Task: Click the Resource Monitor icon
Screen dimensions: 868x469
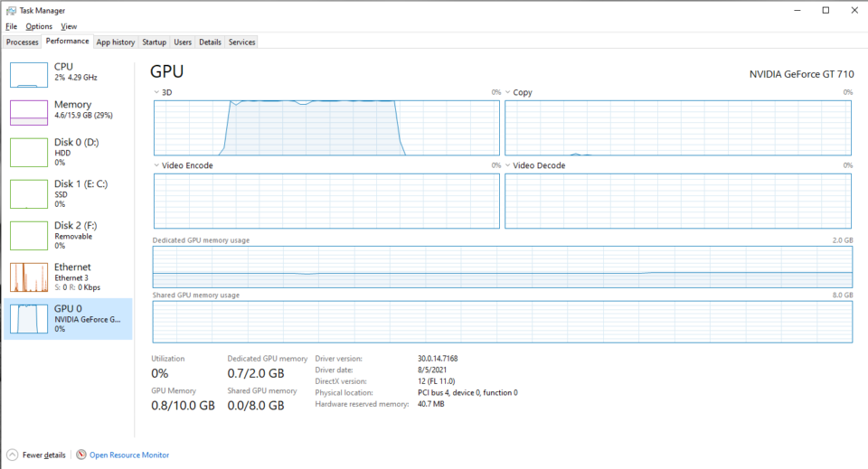Action: (x=82, y=455)
